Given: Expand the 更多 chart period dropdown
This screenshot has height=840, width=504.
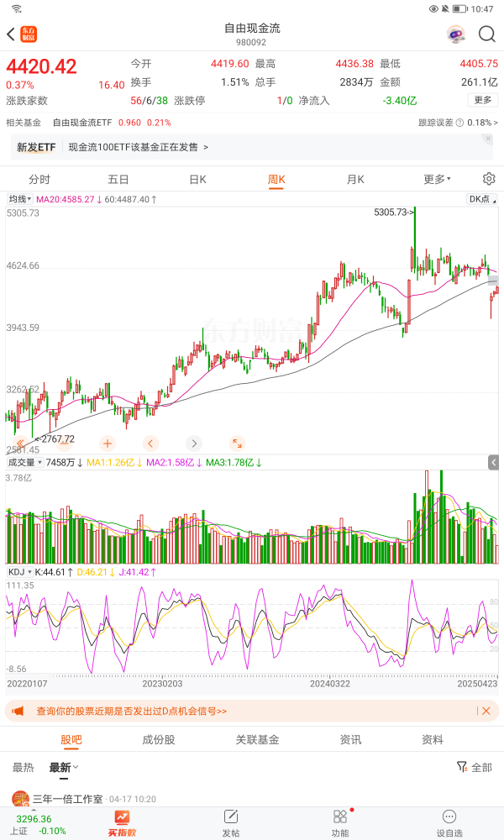Looking at the screenshot, I should point(437,179).
